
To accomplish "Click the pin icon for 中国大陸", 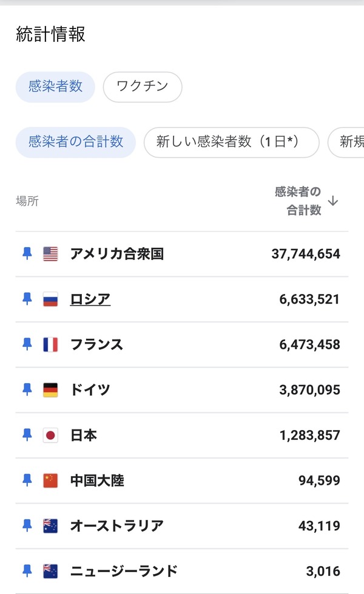I will pos(27,480).
